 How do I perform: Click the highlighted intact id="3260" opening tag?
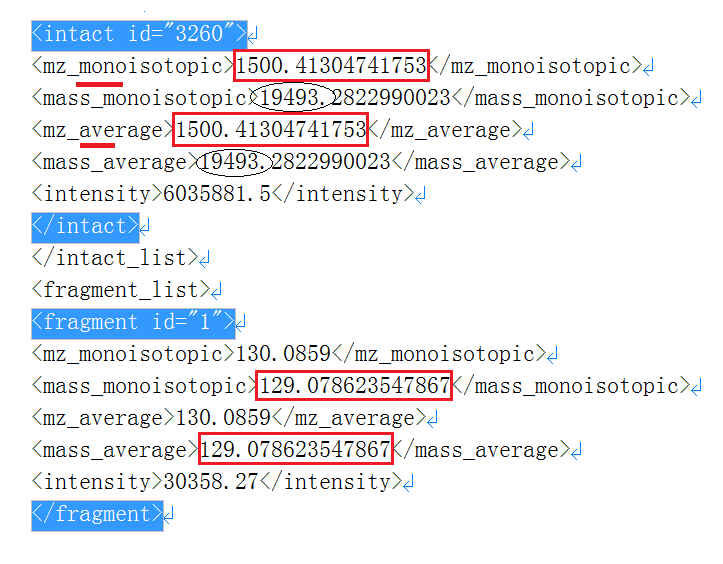[x=138, y=35]
